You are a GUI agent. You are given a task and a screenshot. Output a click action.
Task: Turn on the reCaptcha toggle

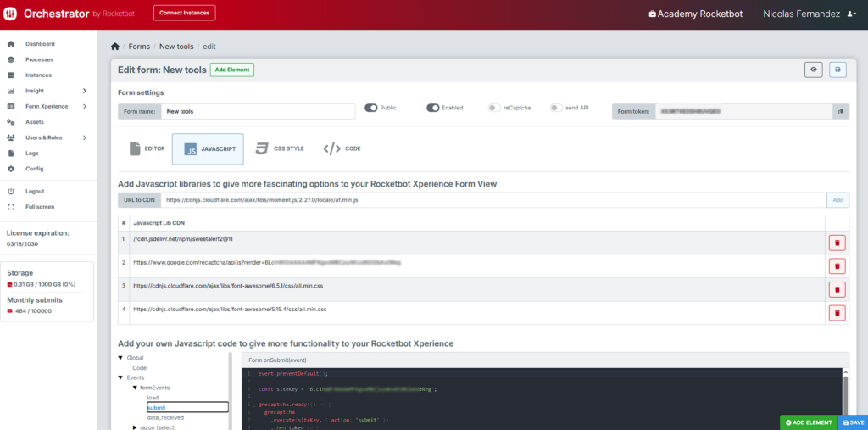(x=494, y=108)
